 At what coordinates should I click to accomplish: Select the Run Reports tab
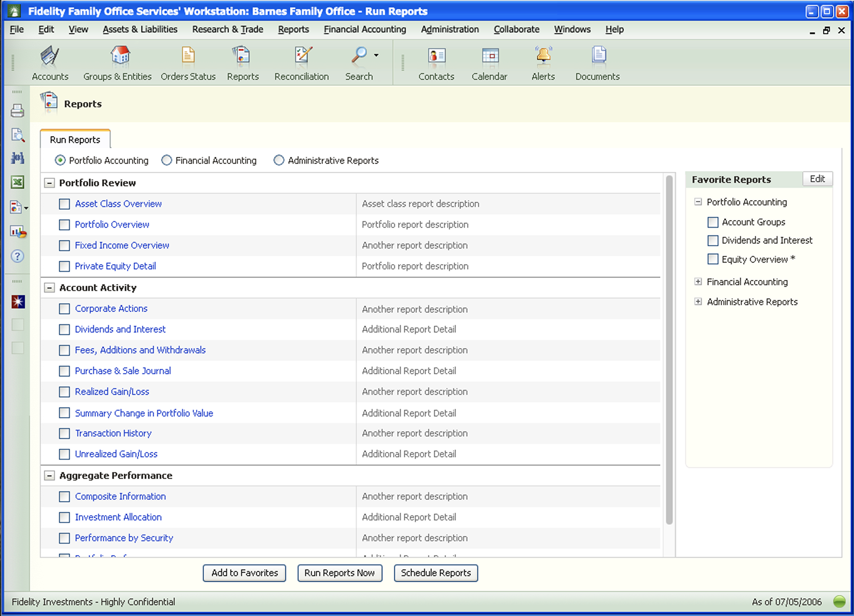[x=75, y=140]
